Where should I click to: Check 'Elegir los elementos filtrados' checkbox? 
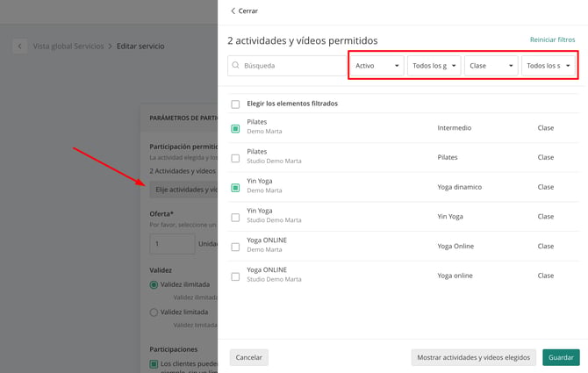235,104
